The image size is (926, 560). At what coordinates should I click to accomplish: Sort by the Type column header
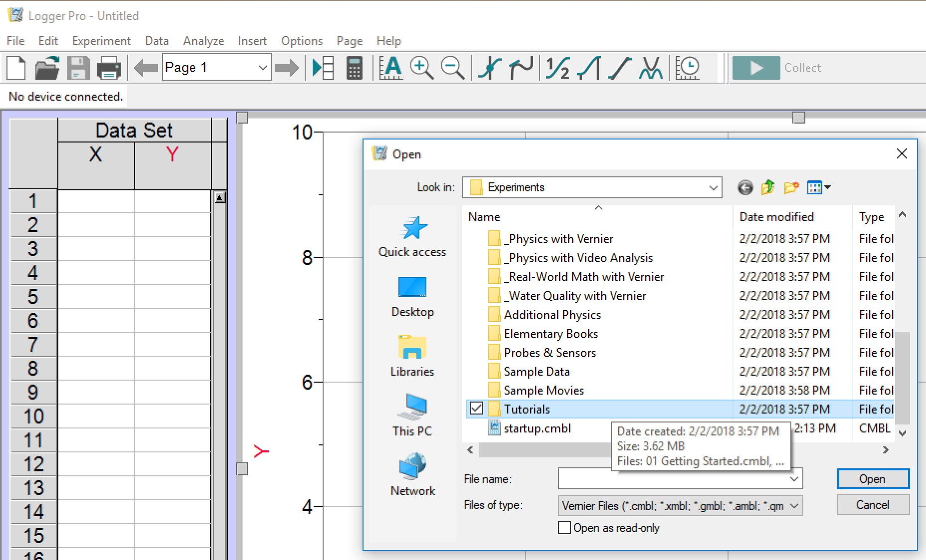coord(873,217)
